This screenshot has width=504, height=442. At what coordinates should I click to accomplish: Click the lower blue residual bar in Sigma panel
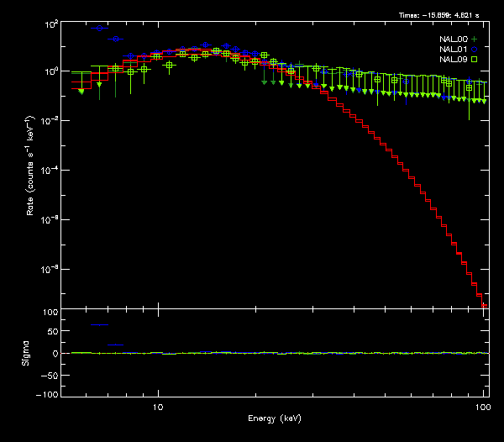116,345
